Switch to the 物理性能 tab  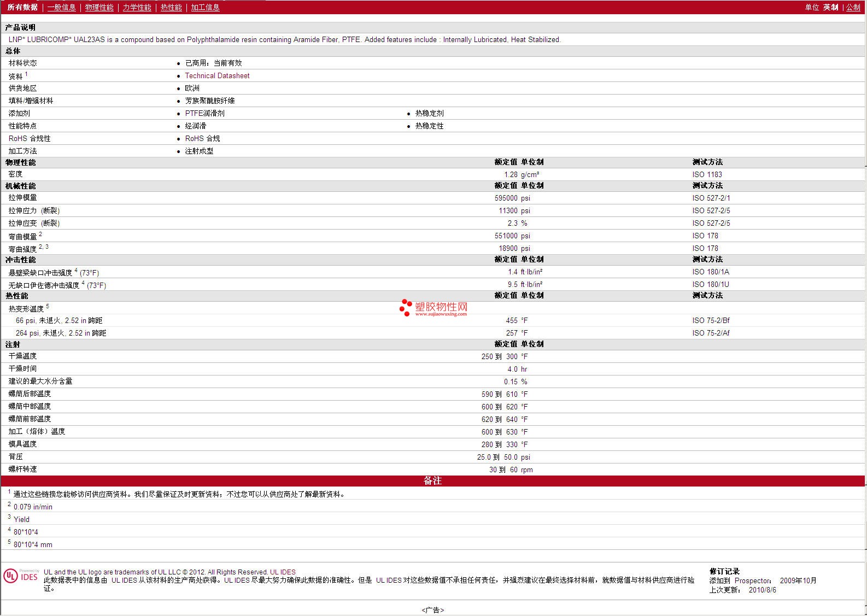(x=99, y=7)
